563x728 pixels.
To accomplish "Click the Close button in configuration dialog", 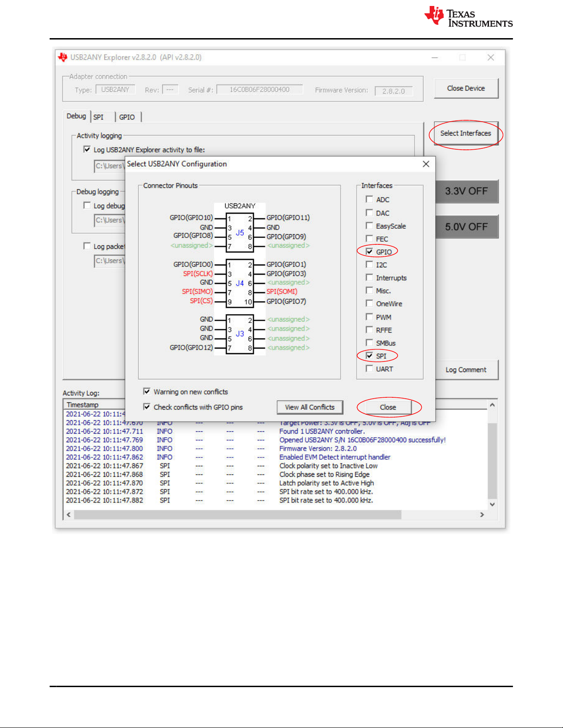I will tap(387, 407).
